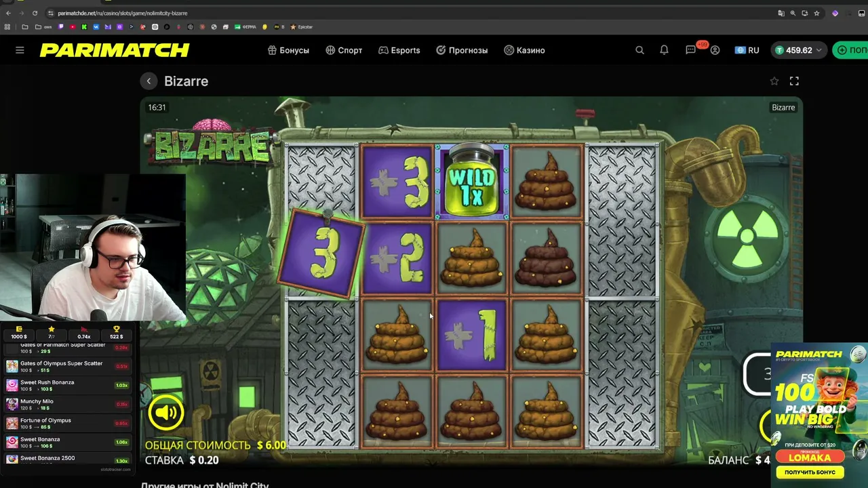Screen dimensions: 868x488
Task: Click the 1000 $ wallet stat
Action: (19, 333)
